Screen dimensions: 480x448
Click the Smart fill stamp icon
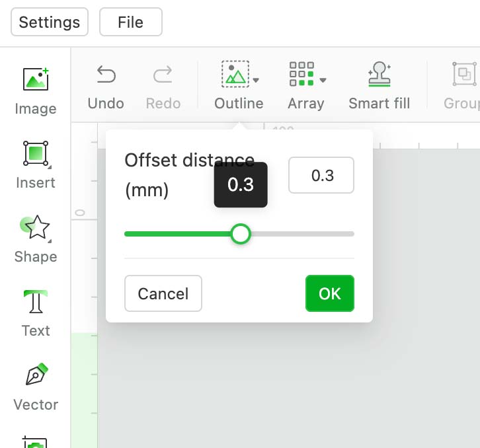[x=380, y=74]
